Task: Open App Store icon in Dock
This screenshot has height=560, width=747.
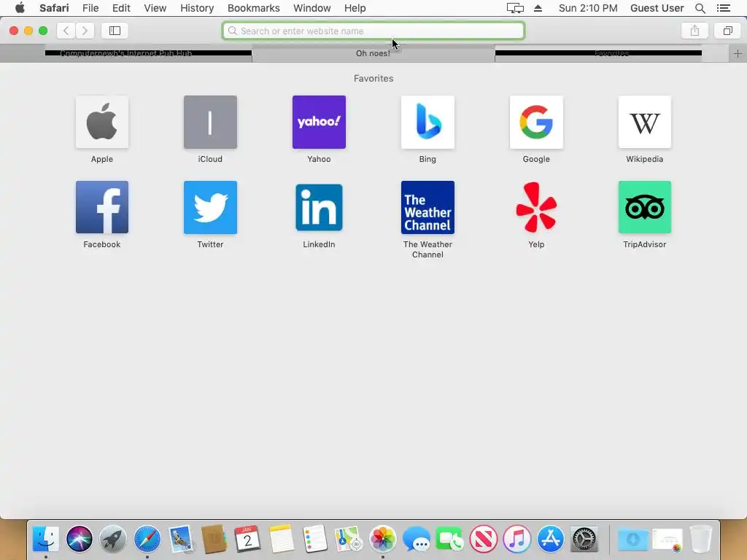Action: [x=551, y=539]
